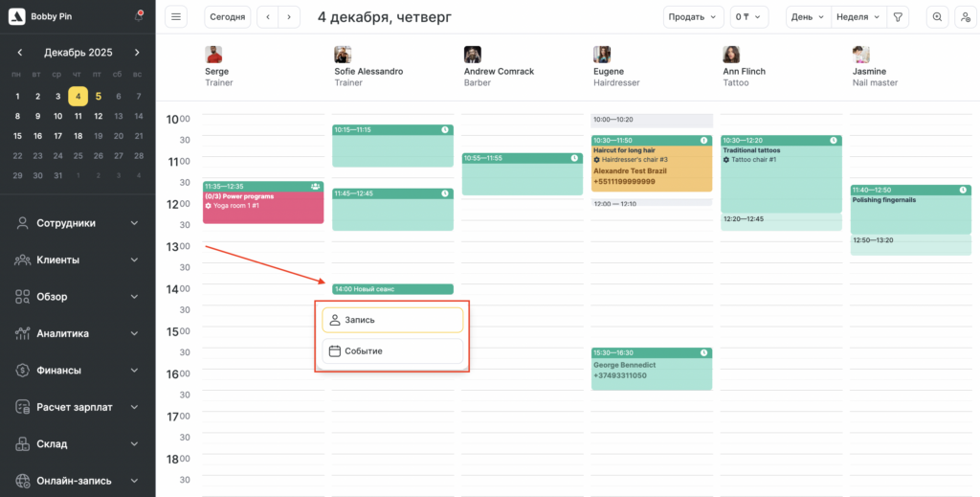Select December 12 in mini calendar
Viewport: 980px width, 497px height.
coord(98,116)
